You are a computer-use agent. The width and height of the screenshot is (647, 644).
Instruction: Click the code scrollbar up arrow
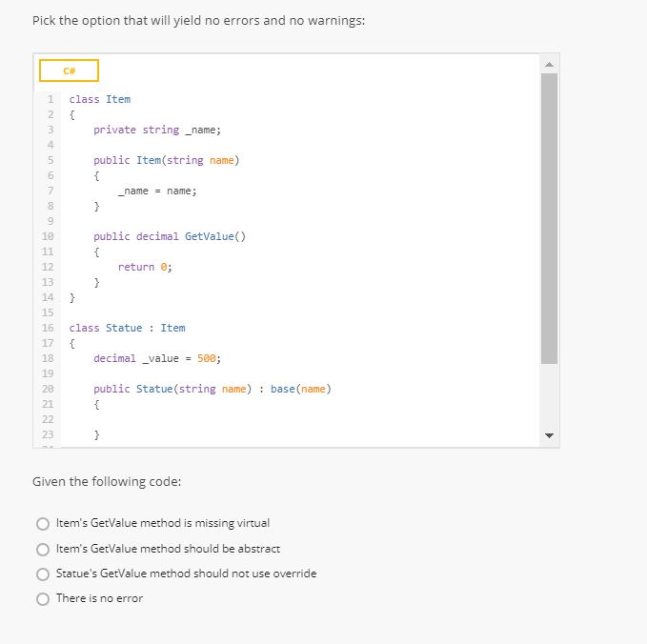point(549,65)
